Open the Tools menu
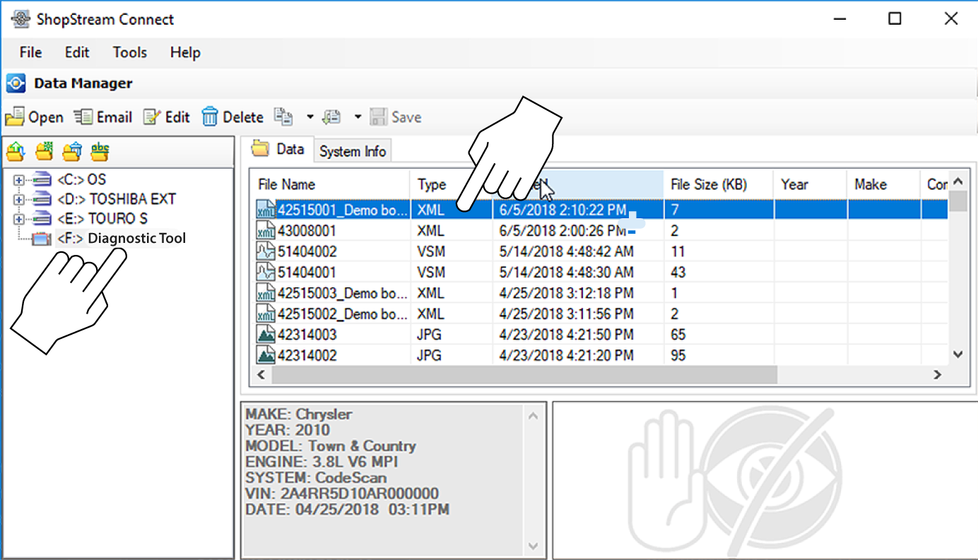The height and width of the screenshot is (560, 978). pyautogui.click(x=129, y=52)
